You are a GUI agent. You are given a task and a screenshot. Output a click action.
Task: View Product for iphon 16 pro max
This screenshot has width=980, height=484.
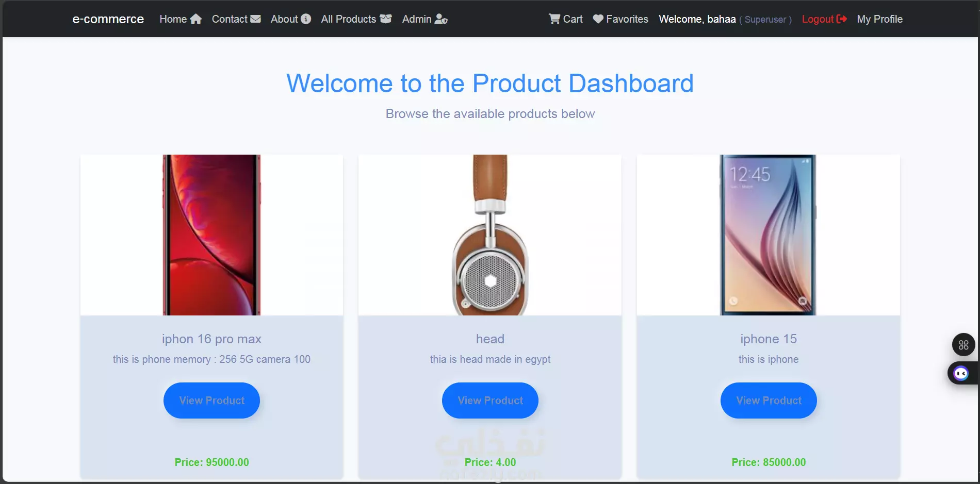[211, 400]
